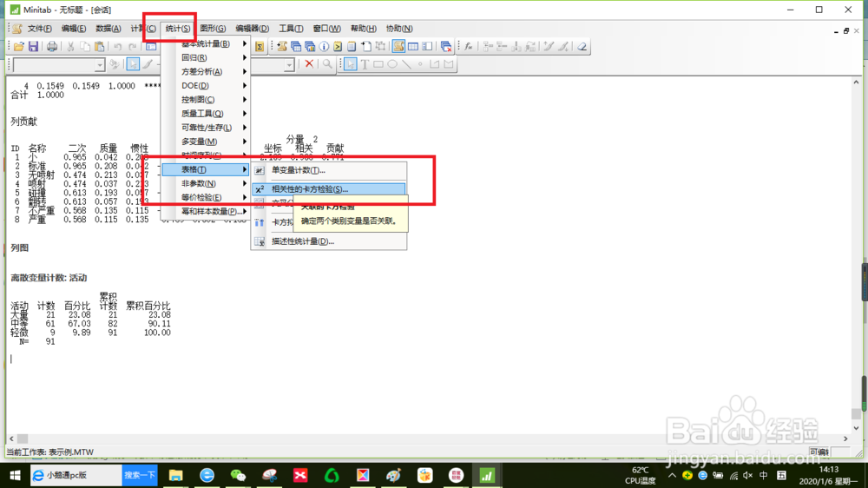868x488 pixels.
Task: Select the line drawing tool
Action: point(406,64)
